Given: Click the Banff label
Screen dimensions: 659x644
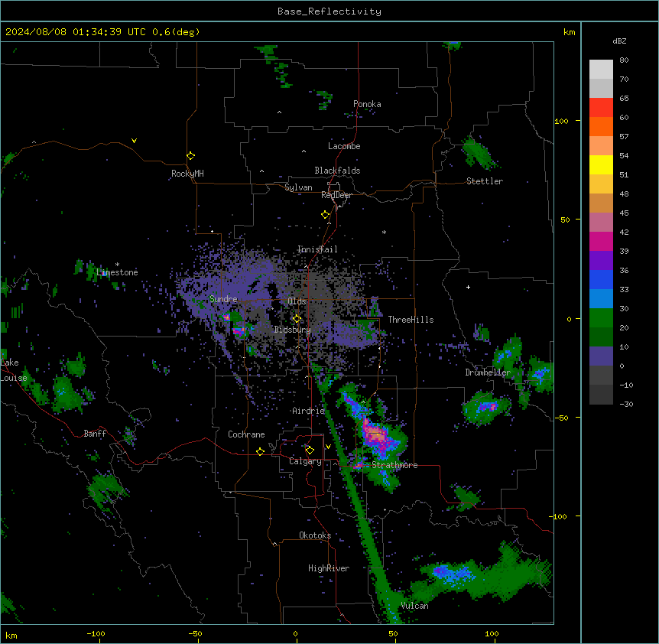Looking at the screenshot, I should coord(95,434).
